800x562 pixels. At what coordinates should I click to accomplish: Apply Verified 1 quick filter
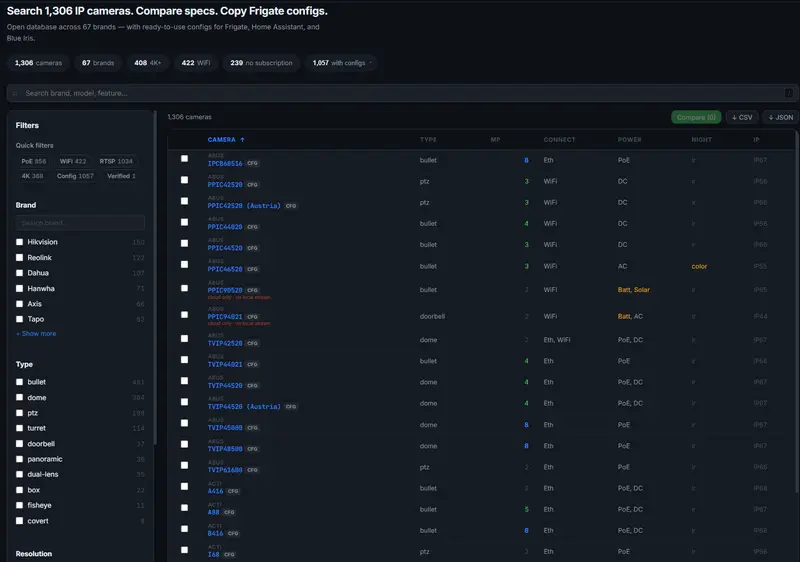pyautogui.click(x=121, y=176)
